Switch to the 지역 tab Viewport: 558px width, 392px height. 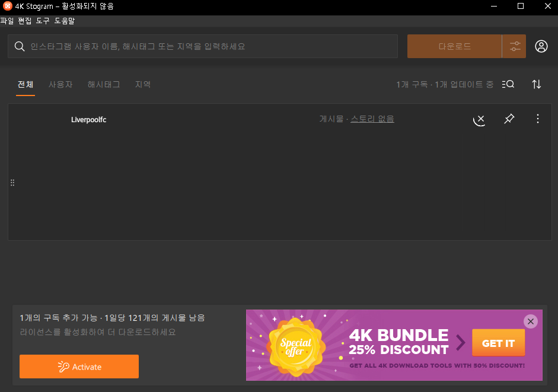[x=143, y=84]
